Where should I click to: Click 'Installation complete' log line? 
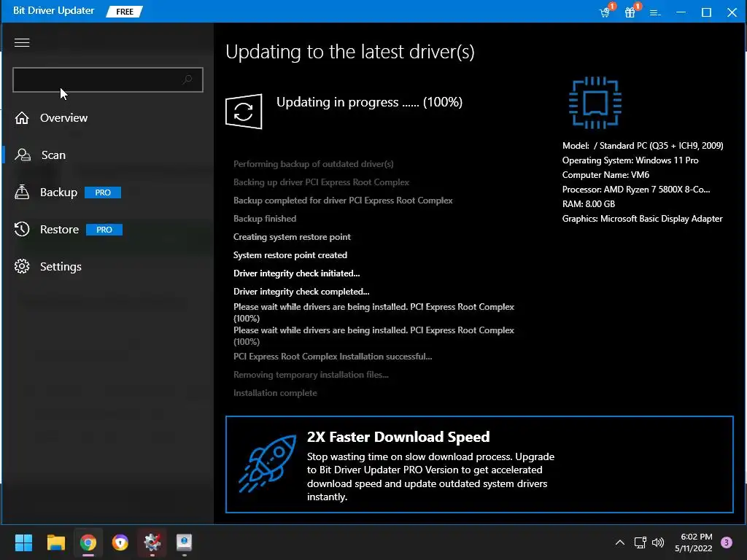275,393
